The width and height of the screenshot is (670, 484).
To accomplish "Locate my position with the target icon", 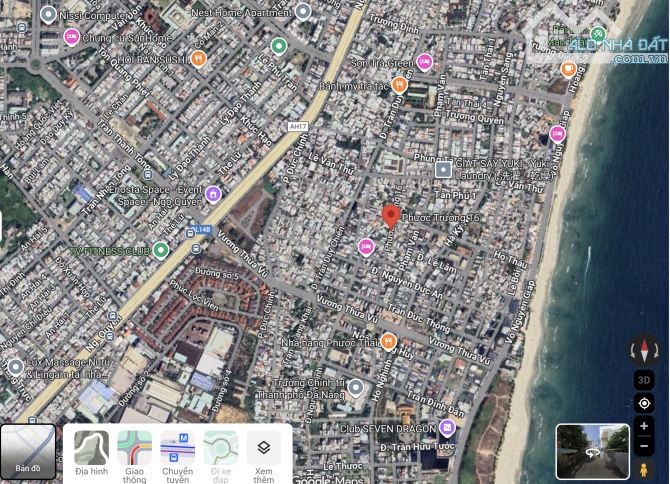I will click(x=644, y=403).
